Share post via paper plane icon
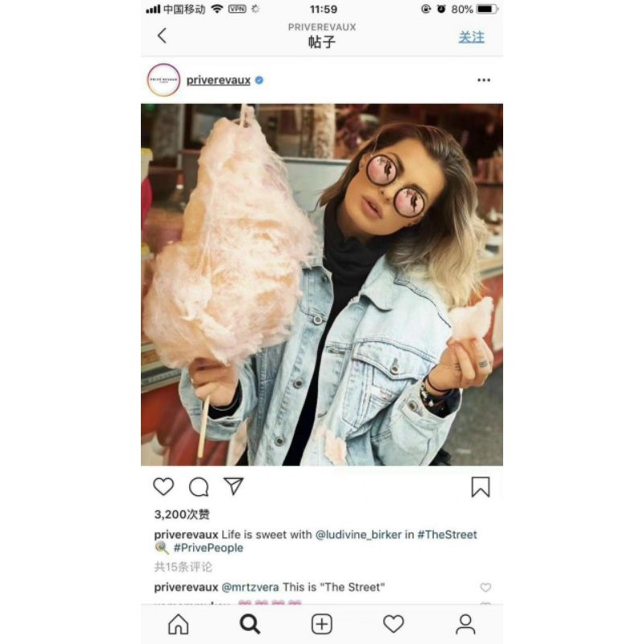This screenshot has width=644, height=644. (233, 486)
